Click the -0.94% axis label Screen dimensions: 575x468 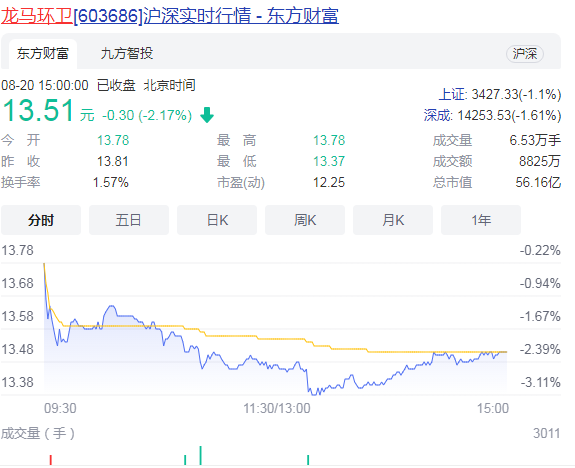[x=540, y=283]
